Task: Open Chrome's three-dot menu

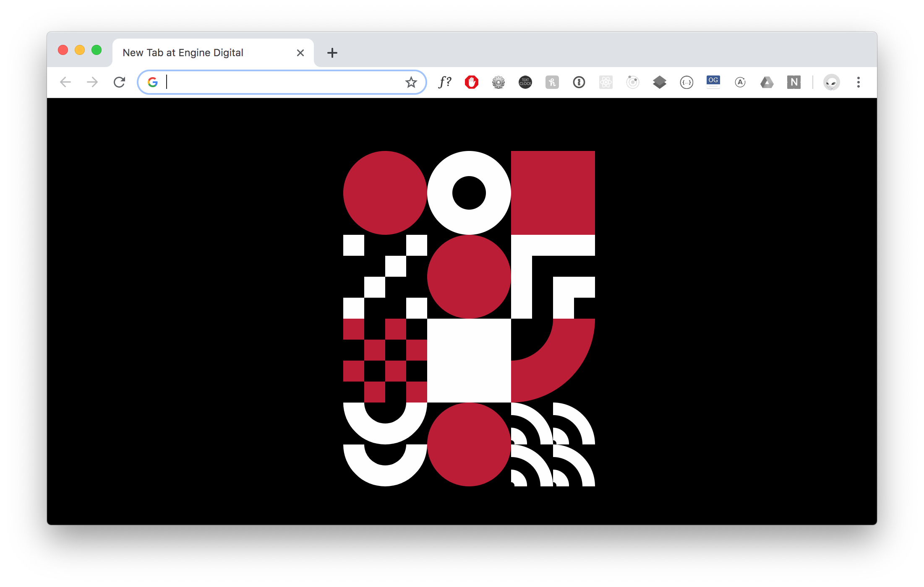Action: [859, 82]
